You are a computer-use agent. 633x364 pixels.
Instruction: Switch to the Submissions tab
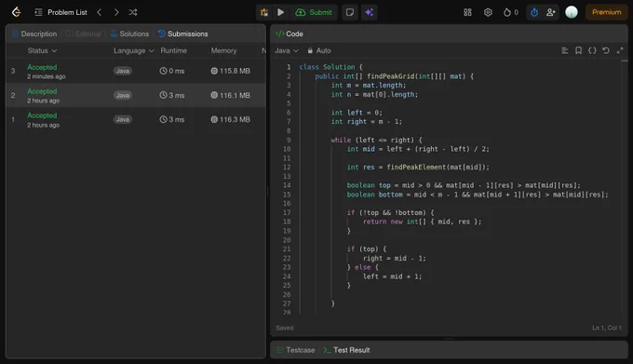[182, 34]
